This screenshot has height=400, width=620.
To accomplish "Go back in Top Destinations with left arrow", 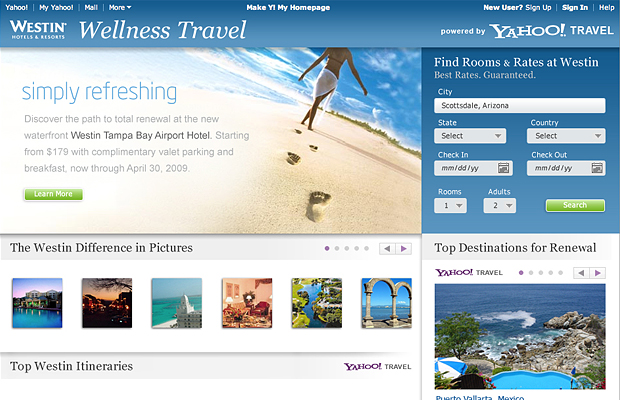I will 581,273.
